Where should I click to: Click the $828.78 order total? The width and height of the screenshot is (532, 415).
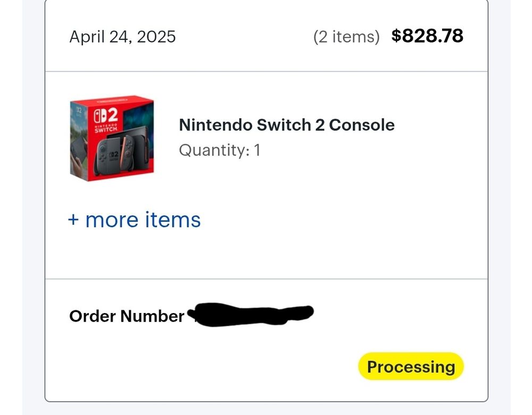click(x=427, y=36)
